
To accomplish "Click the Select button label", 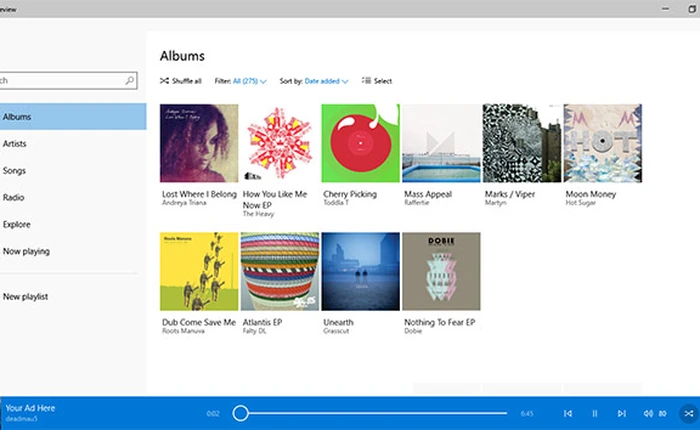I will (383, 81).
